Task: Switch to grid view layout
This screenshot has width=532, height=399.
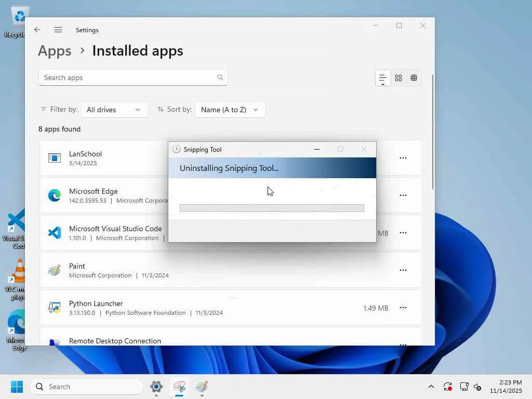Action: (398, 78)
